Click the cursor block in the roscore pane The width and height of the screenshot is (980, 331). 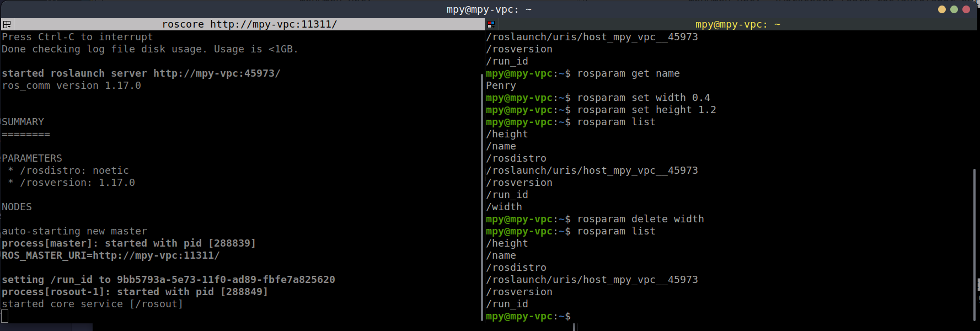tap(5, 316)
